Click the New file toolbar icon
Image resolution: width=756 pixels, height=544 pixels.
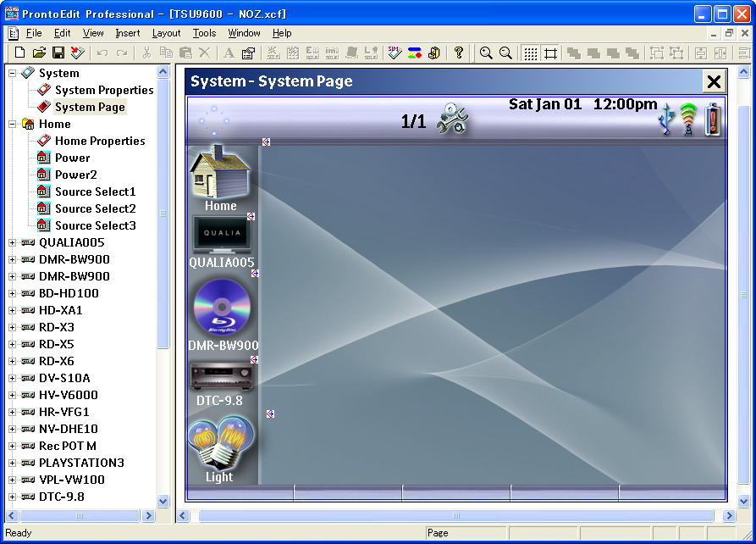[x=20, y=53]
